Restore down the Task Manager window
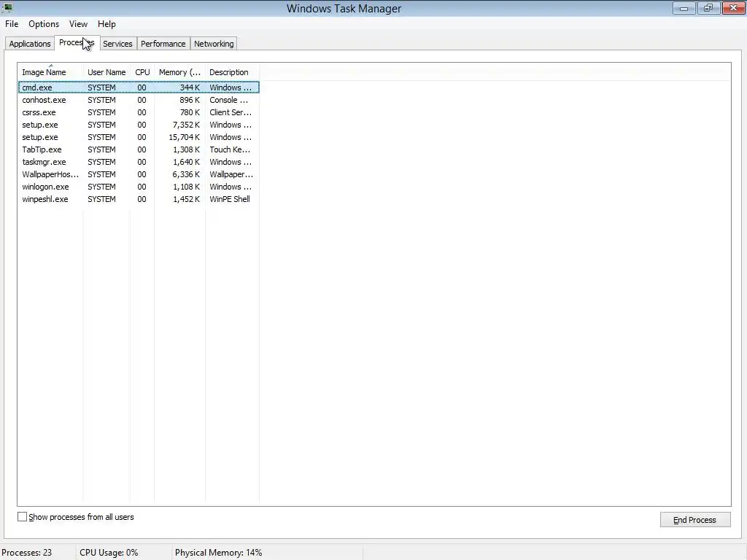This screenshot has height=560, width=747. (x=708, y=8)
